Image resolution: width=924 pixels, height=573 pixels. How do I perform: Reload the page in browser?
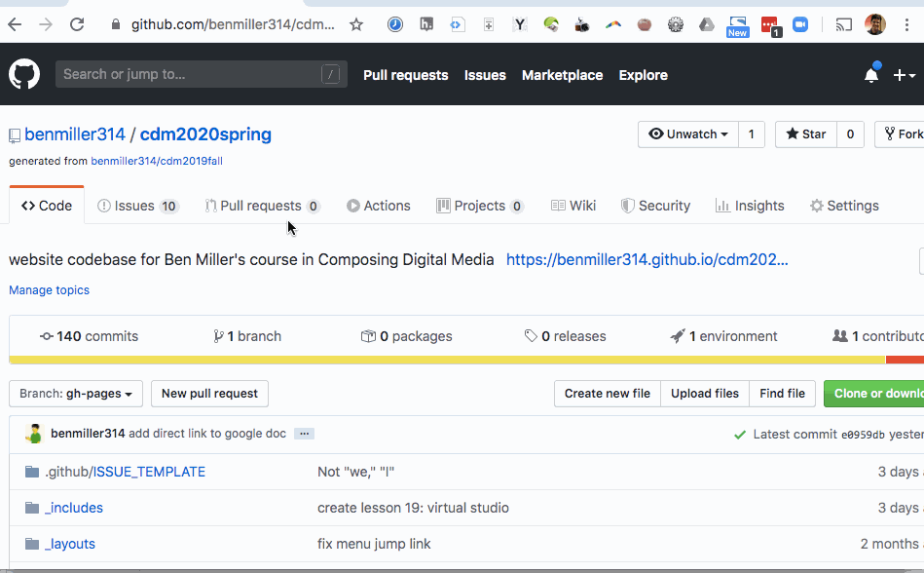coord(77,24)
